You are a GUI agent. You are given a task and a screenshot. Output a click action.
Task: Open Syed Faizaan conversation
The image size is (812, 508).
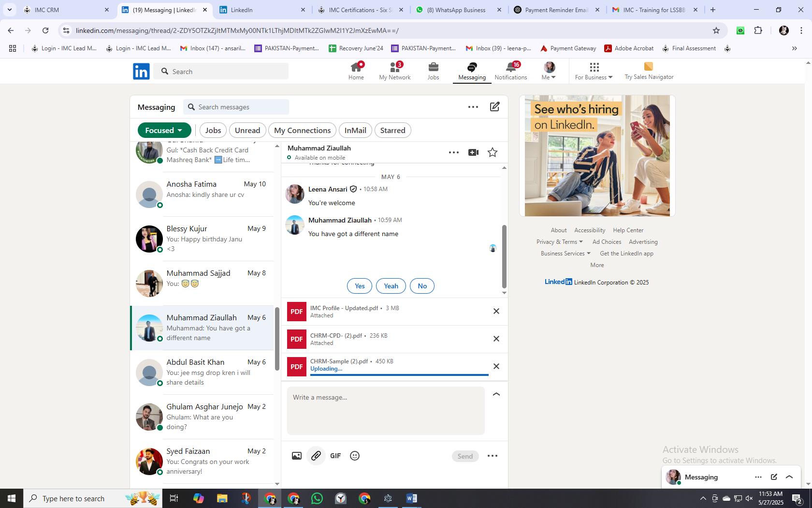[x=202, y=462]
